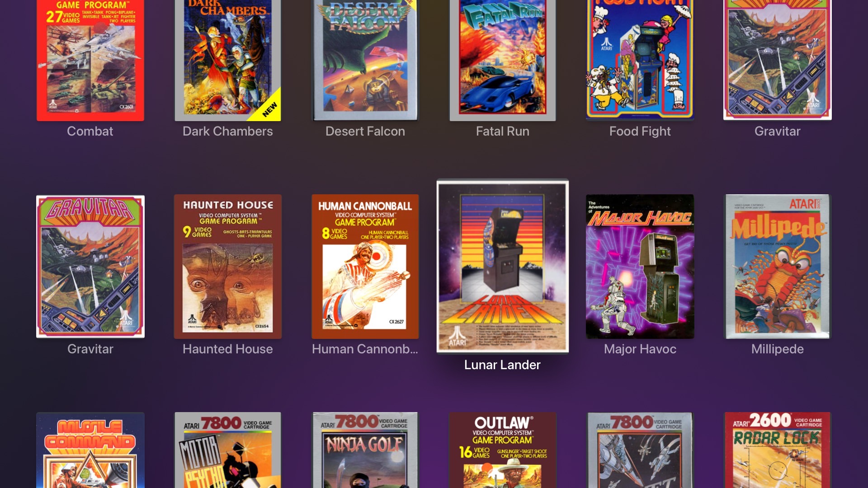Click the NEW badge on Dark Chambers
This screenshot has height=488, width=868.
pyautogui.click(x=269, y=110)
